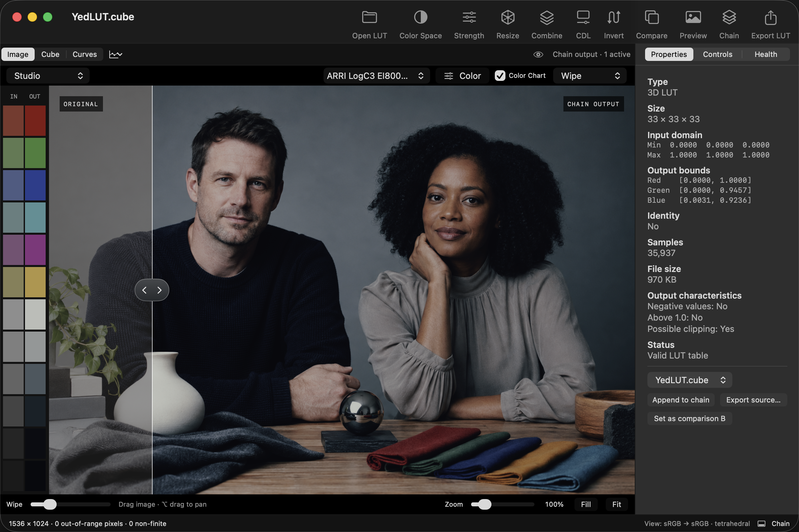Open the Combine LUTs tool
Screen dimensions: 799x532
(546, 25)
